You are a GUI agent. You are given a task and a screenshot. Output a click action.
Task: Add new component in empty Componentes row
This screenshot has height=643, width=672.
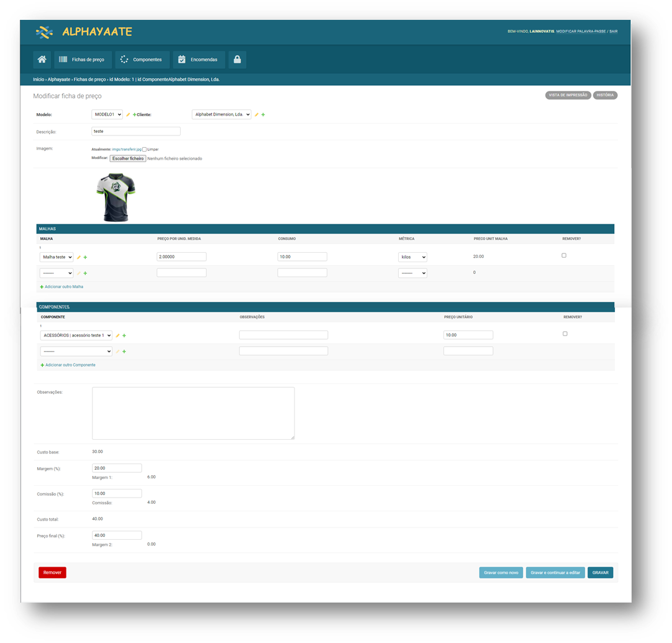(x=124, y=352)
